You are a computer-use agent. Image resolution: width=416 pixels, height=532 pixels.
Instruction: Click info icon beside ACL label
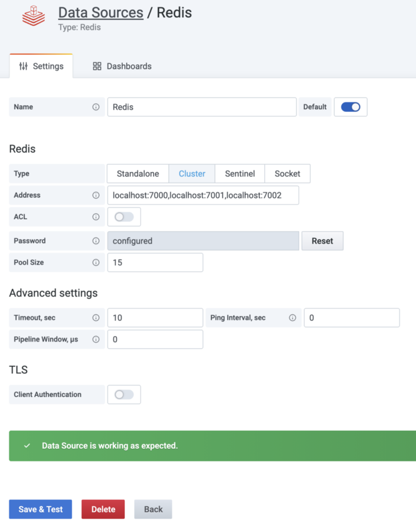click(x=96, y=217)
